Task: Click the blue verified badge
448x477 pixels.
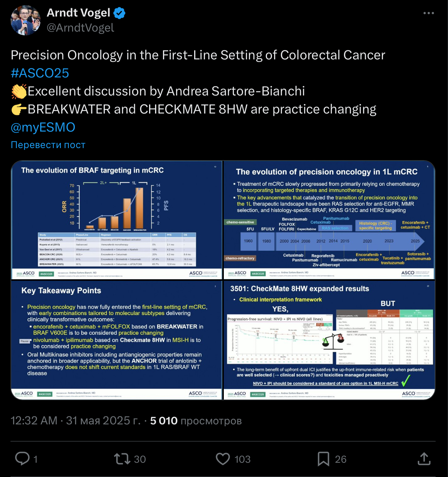Action: (x=119, y=13)
